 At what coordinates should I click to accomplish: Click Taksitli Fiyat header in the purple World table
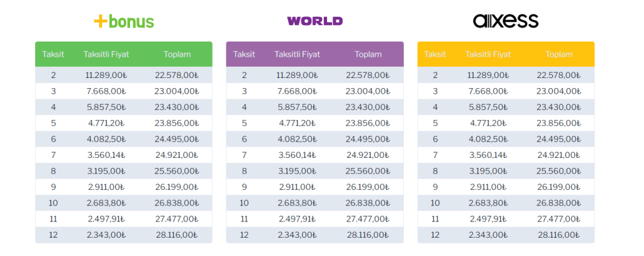pos(297,54)
